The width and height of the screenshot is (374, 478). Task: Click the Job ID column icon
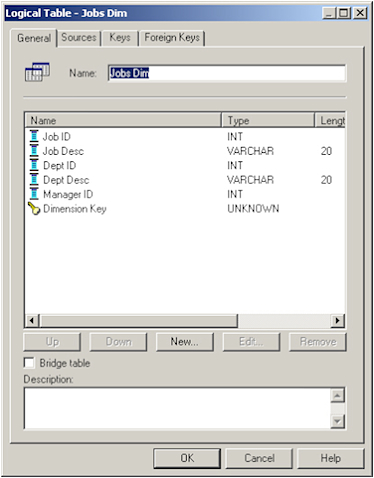point(34,136)
